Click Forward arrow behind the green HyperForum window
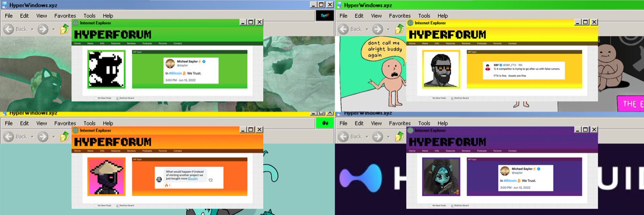 [x=43, y=29]
